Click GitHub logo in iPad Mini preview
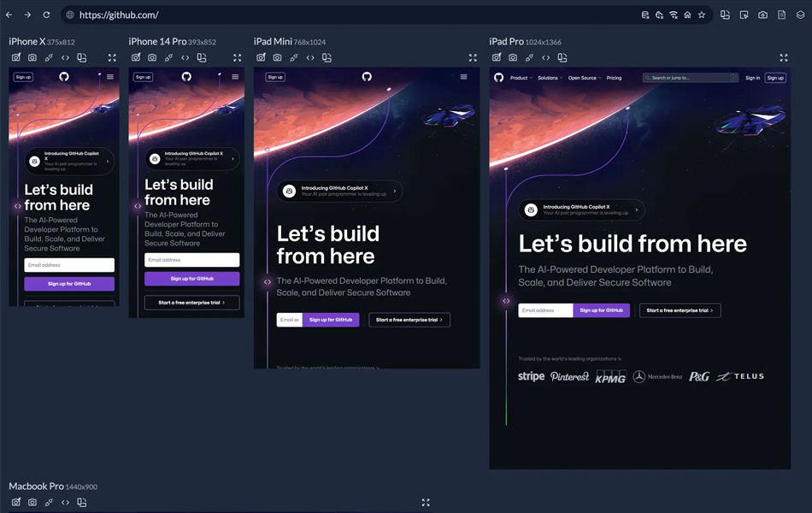The image size is (812, 513). 367,77
